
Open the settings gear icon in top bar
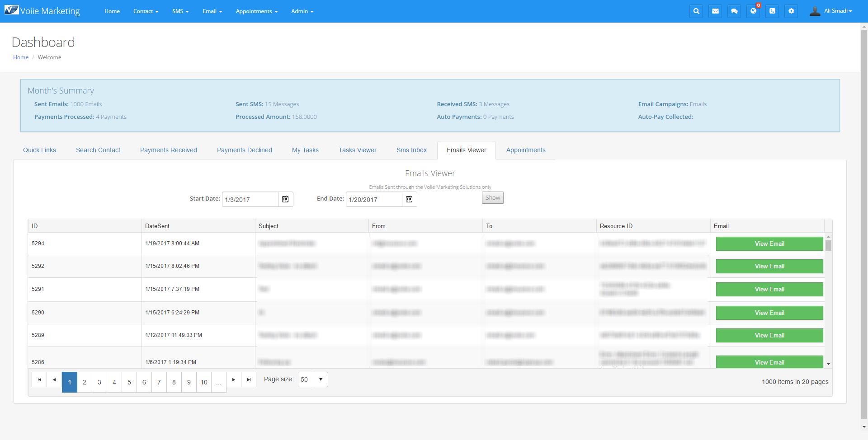click(x=791, y=11)
